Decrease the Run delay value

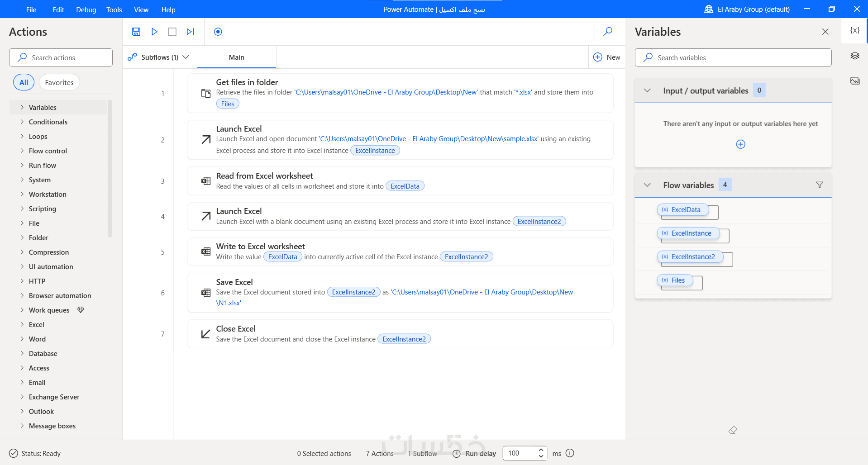click(541, 456)
